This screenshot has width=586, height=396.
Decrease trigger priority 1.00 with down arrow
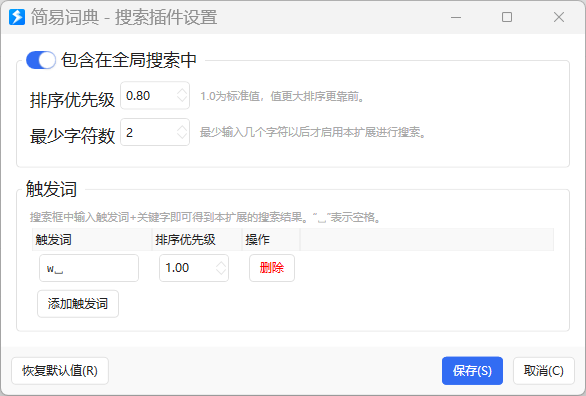click(221, 272)
